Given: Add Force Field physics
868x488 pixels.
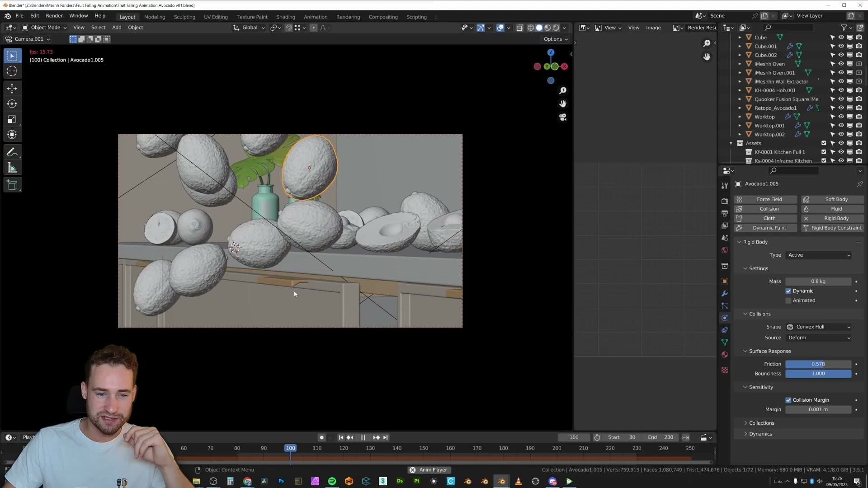Looking at the screenshot, I should click(x=765, y=200).
